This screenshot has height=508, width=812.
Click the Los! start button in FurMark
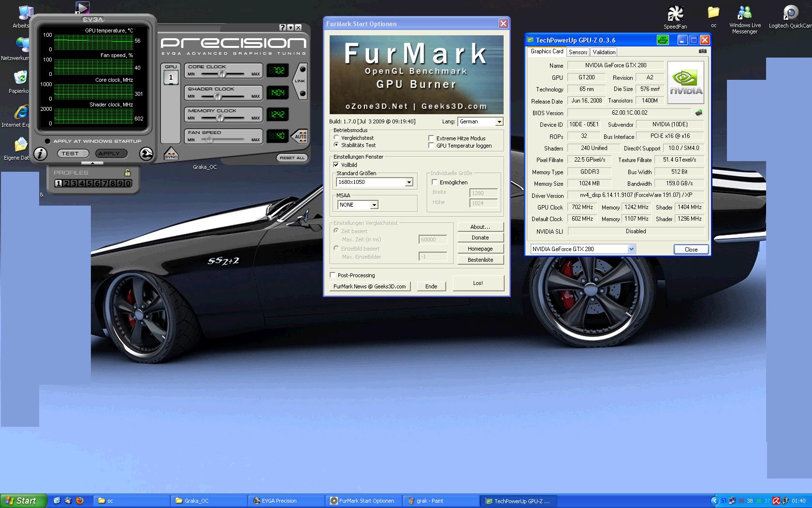click(478, 283)
